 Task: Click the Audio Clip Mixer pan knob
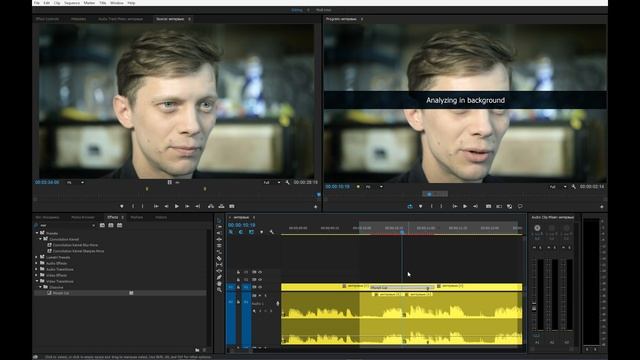point(537,228)
